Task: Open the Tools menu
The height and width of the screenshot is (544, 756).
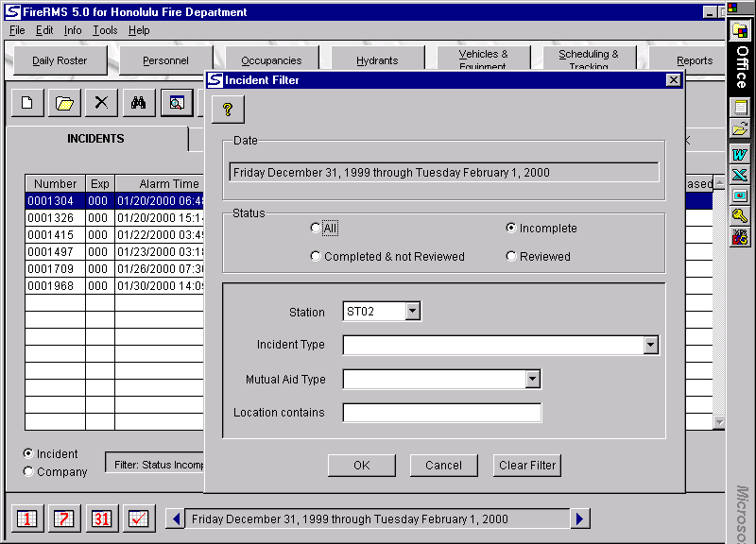Action: tap(105, 30)
